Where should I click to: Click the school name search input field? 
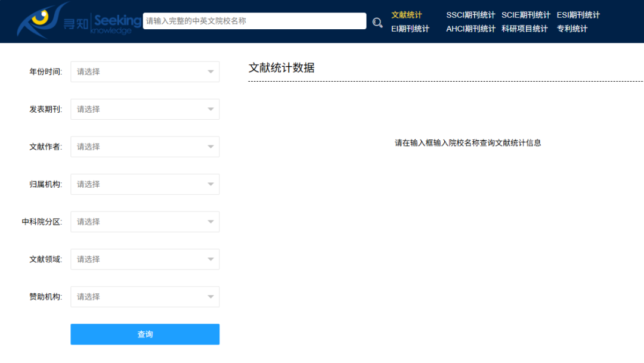254,21
